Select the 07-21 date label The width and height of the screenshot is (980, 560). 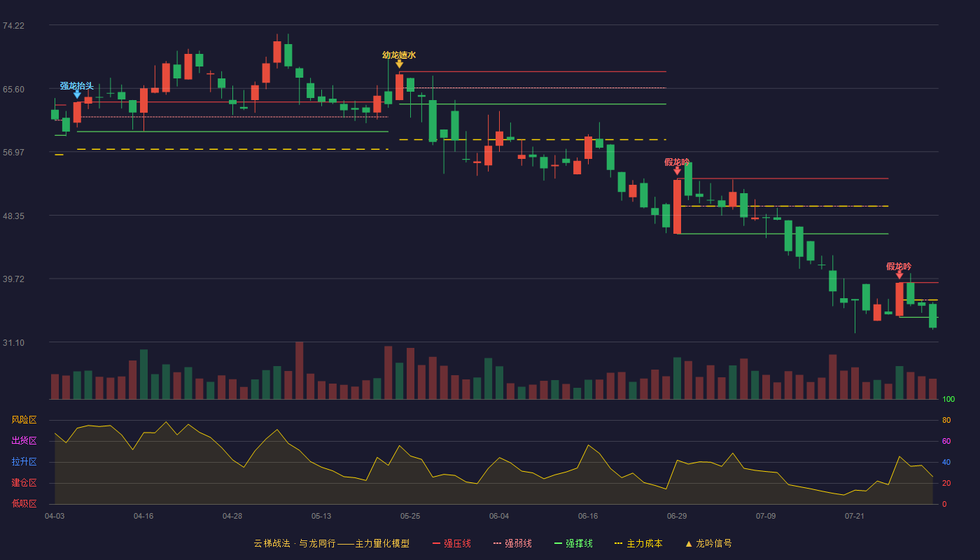click(855, 516)
